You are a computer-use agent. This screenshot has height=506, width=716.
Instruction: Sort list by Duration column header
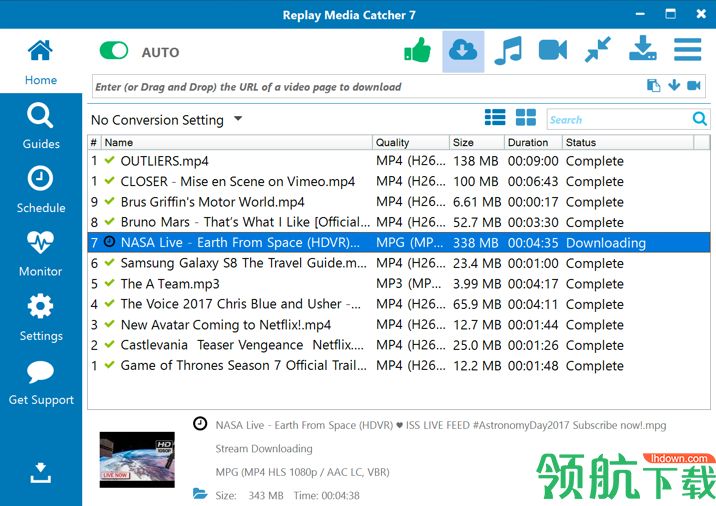click(x=533, y=142)
